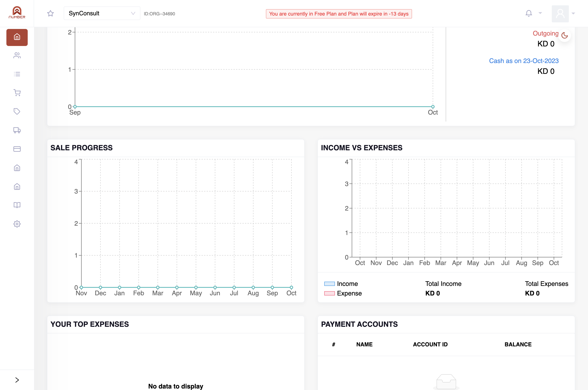The height and width of the screenshot is (390, 588).
Task: Click the empty inbox icon in Payment Accounts
Action: (x=446, y=382)
